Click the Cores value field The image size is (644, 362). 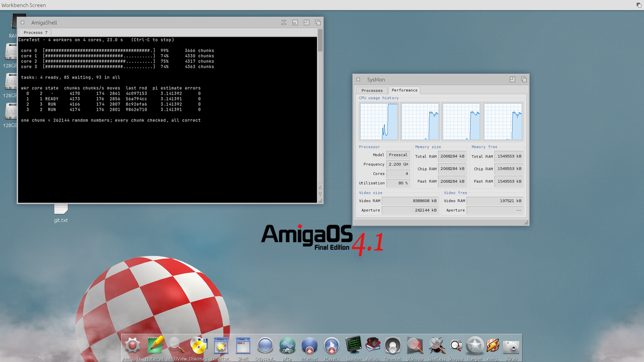coord(398,173)
